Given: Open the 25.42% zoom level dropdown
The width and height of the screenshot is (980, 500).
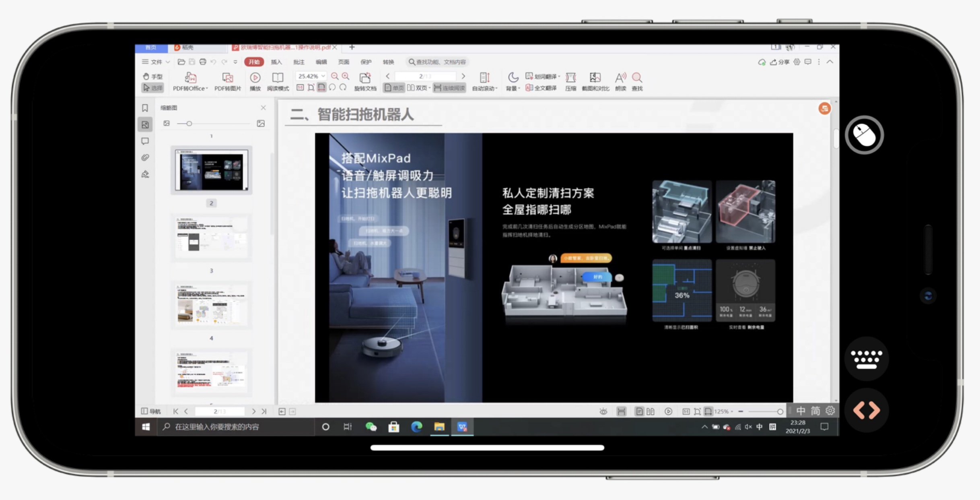Looking at the screenshot, I should (311, 76).
